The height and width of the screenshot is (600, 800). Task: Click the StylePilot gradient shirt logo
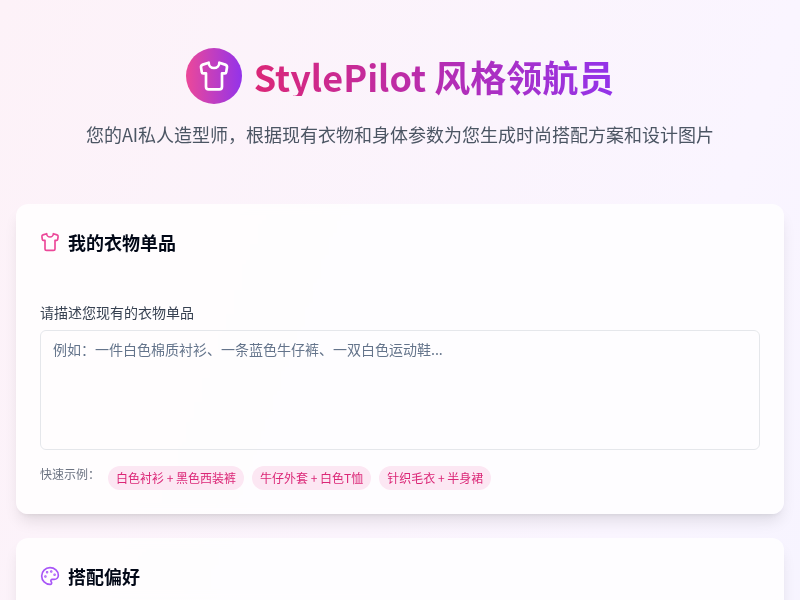tap(214, 76)
